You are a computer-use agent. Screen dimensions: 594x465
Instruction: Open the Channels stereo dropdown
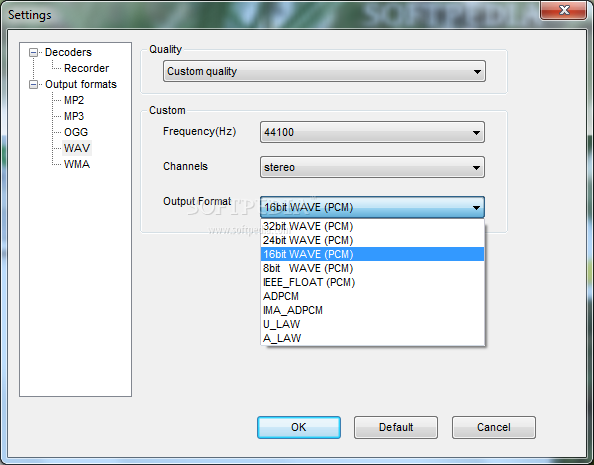[x=372, y=167]
